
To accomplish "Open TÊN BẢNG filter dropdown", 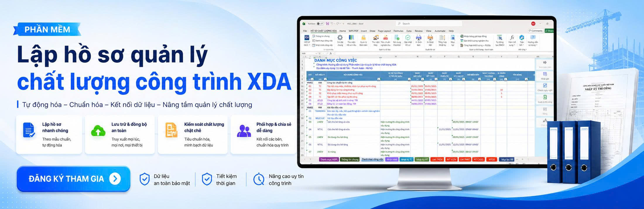I will coord(526,79).
